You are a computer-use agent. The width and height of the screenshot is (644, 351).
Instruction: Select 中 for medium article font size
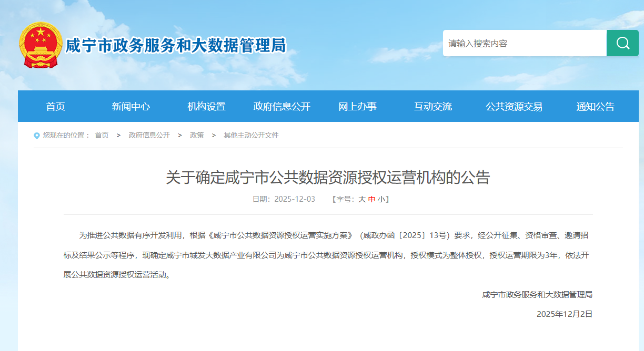[373, 199]
